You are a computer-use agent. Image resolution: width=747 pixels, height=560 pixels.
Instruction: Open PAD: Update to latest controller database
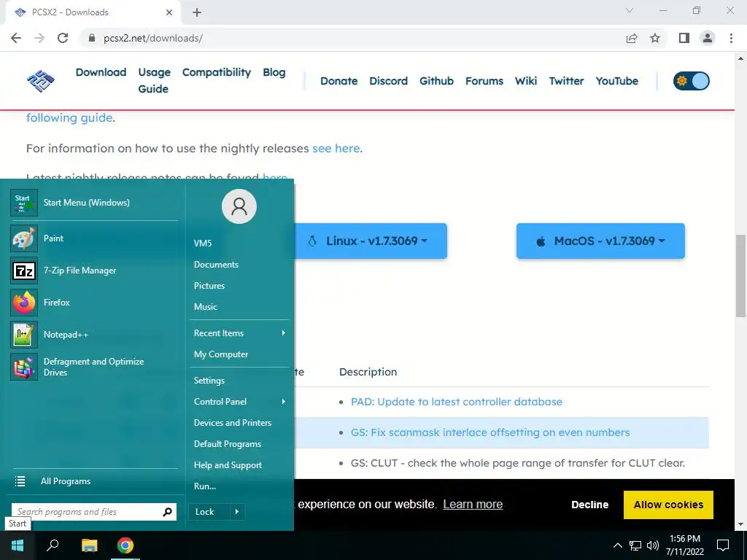click(x=457, y=402)
